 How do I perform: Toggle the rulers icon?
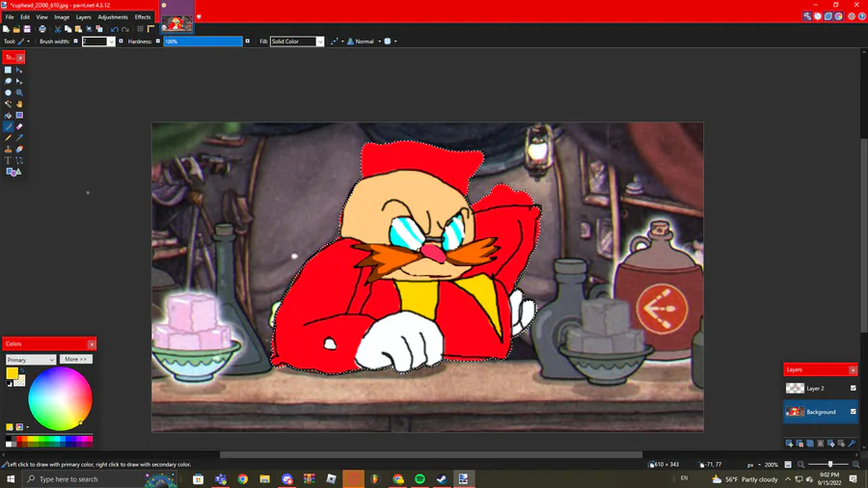click(x=150, y=29)
